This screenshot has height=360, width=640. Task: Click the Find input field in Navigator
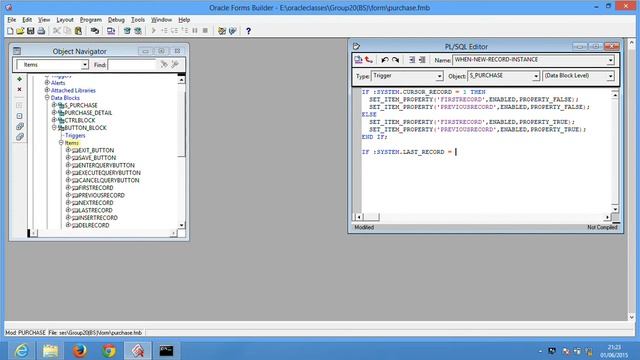click(132, 64)
